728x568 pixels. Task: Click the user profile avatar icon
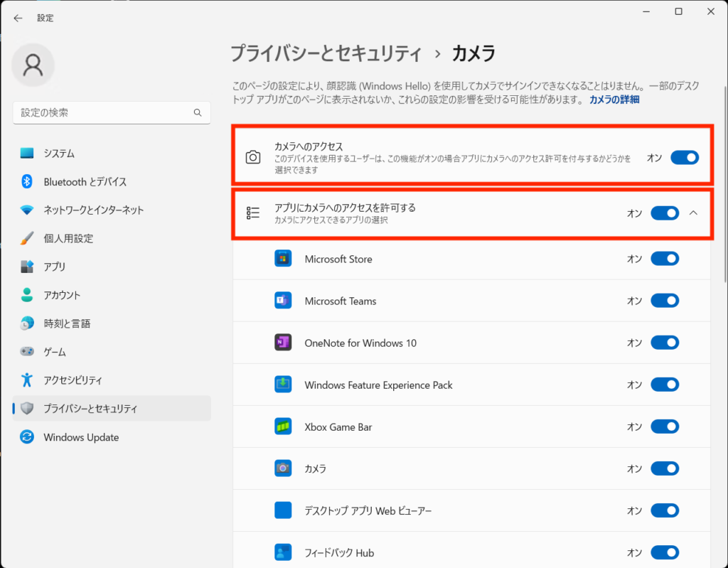pyautogui.click(x=33, y=65)
